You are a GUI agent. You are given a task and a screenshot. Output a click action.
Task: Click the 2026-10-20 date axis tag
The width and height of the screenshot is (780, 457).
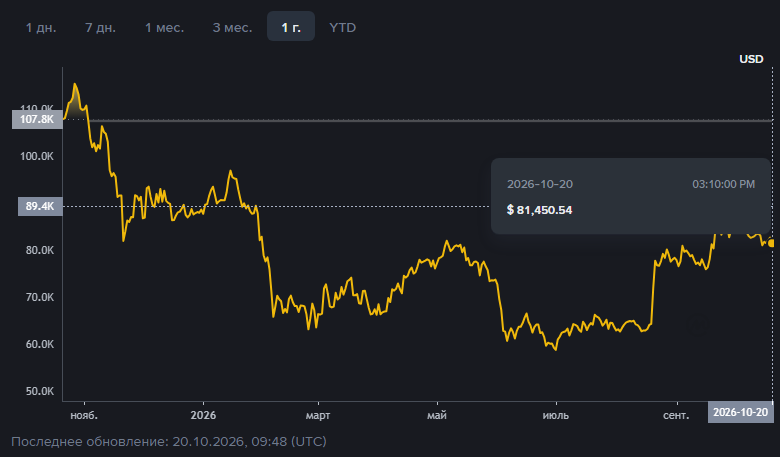(x=741, y=412)
